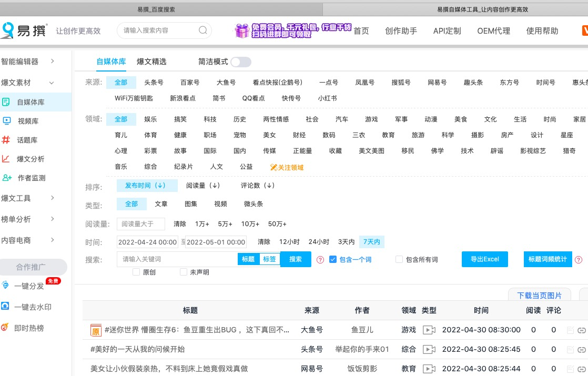Click the link icon on the first article row
Viewport: 588px width, 376px height.
pyautogui.click(x=582, y=330)
